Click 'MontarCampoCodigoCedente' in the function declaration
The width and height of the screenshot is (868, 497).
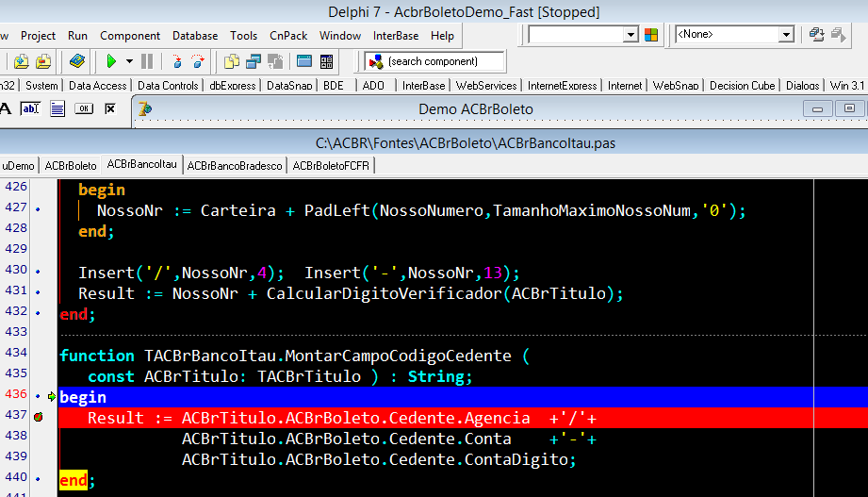pyautogui.click(x=398, y=356)
